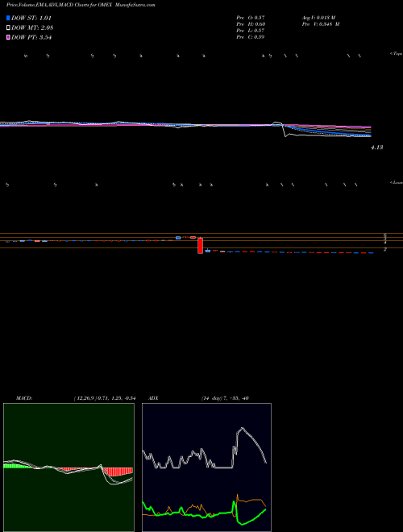
Task: Click the '<Lows' marker label
Action: click(x=396, y=182)
